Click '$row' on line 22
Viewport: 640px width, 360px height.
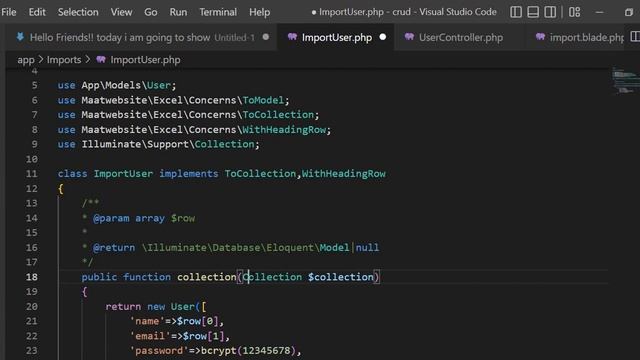pyautogui.click(x=194, y=336)
